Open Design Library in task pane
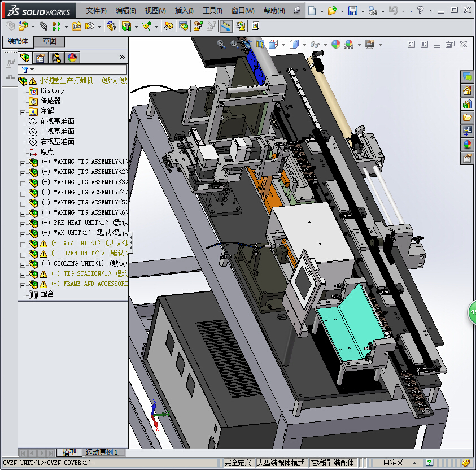This screenshot has width=476, height=470. [x=467, y=104]
